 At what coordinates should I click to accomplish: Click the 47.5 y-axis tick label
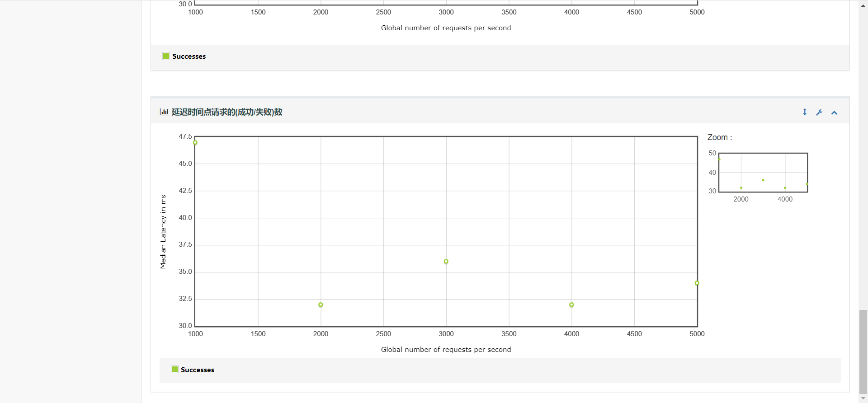click(x=185, y=136)
